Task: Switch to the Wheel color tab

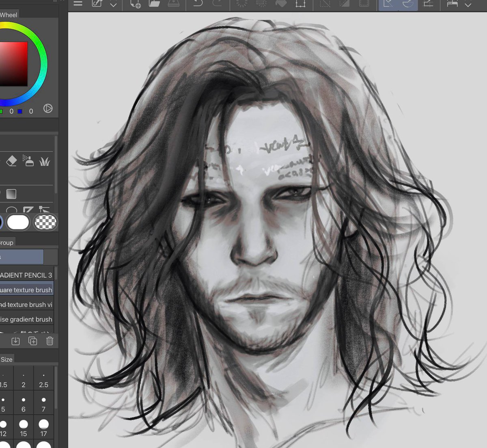Action: click(9, 15)
